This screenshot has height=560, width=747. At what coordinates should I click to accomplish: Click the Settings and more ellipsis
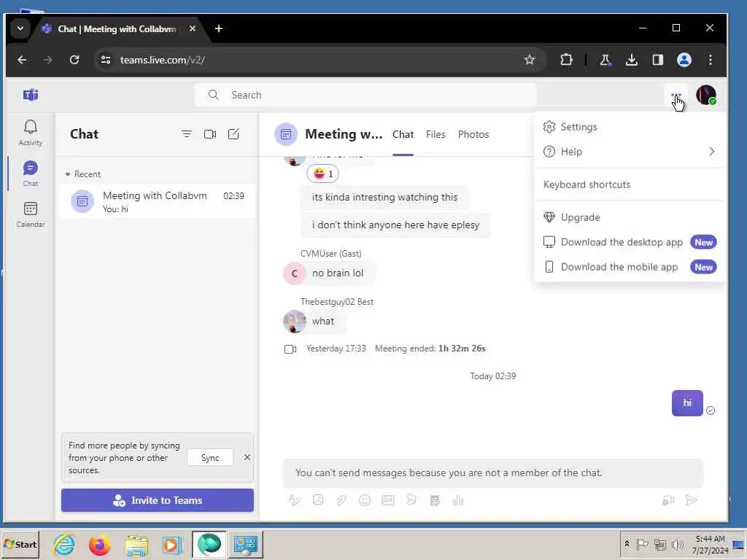tap(676, 96)
